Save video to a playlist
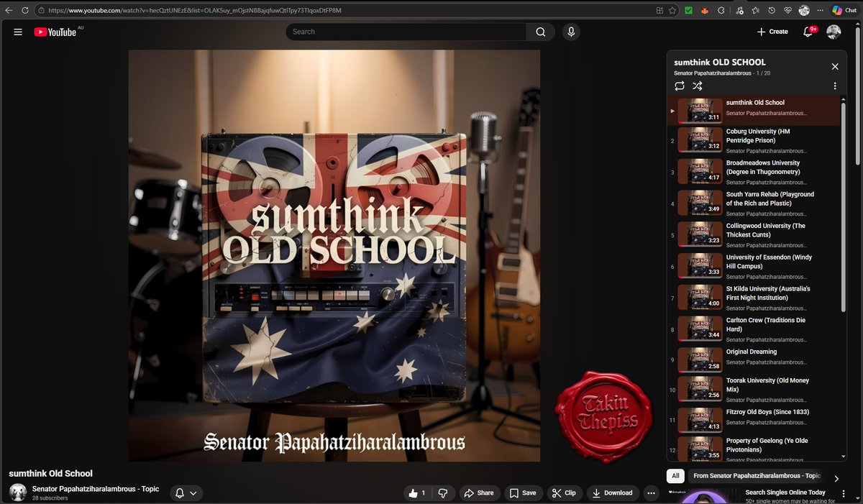This screenshot has width=863, height=504. point(523,493)
